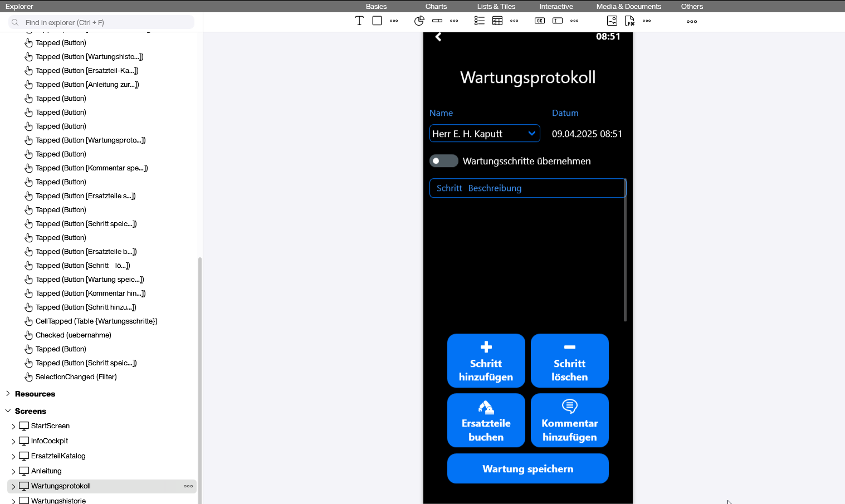This screenshot has width=845, height=504.
Task: Click the Wartung speichern button
Action: [527, 468]
